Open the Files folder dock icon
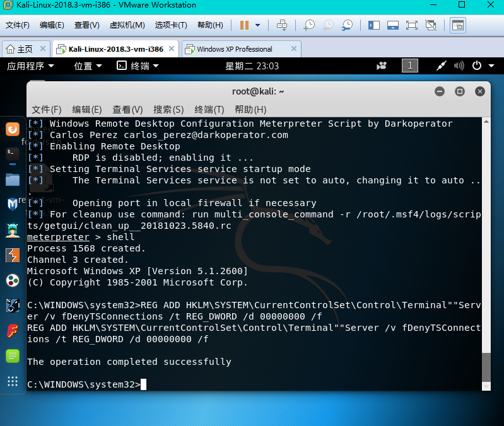504x426 pixels. click(13, 180)
